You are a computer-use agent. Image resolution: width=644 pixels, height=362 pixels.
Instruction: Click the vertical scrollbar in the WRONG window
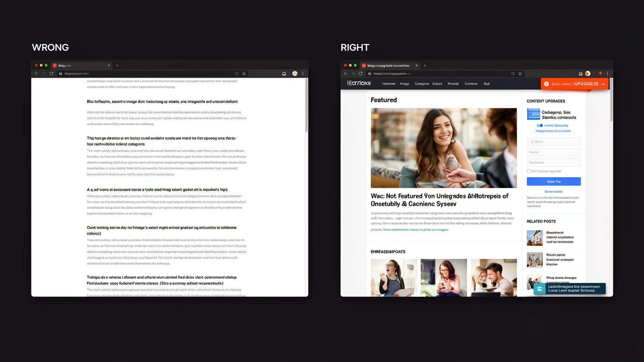coord(306,106)
